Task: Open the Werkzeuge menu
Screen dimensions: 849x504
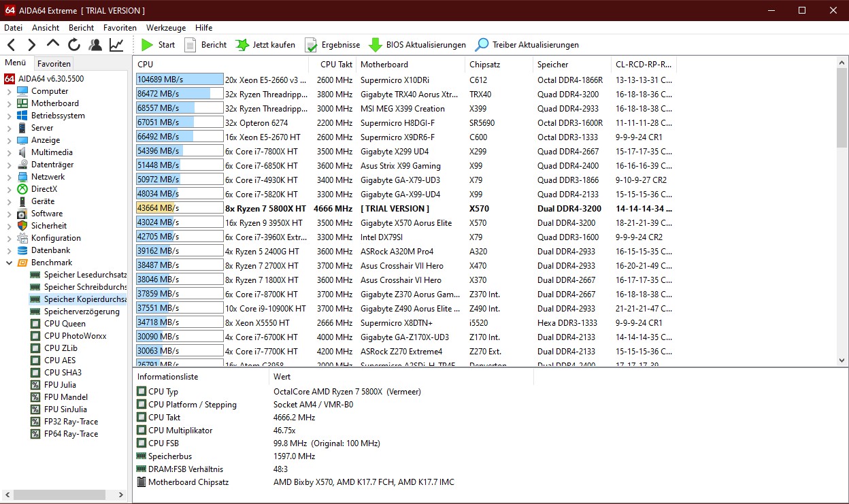Action: (166, 28)
